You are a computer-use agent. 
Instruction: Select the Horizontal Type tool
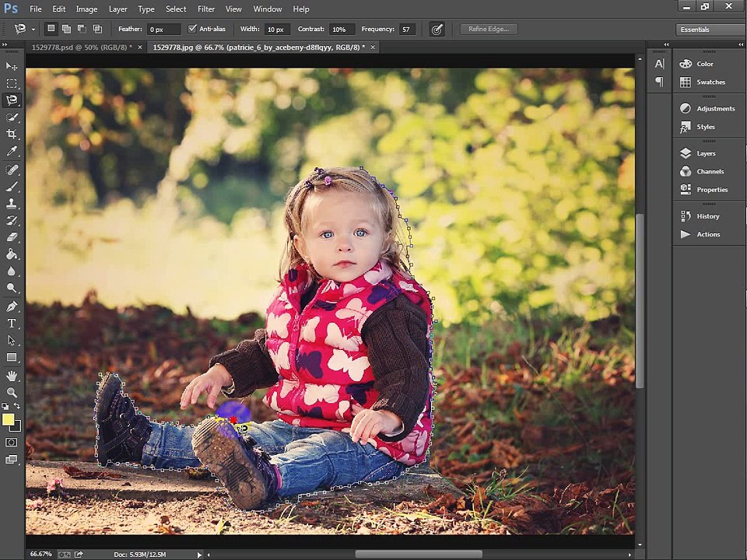point(12,324)
